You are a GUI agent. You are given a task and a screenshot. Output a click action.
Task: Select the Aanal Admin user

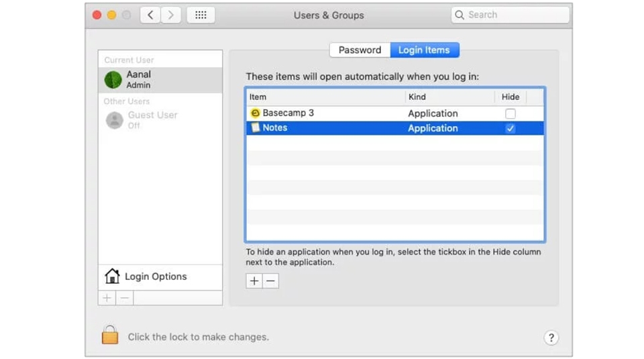(160, 80)
